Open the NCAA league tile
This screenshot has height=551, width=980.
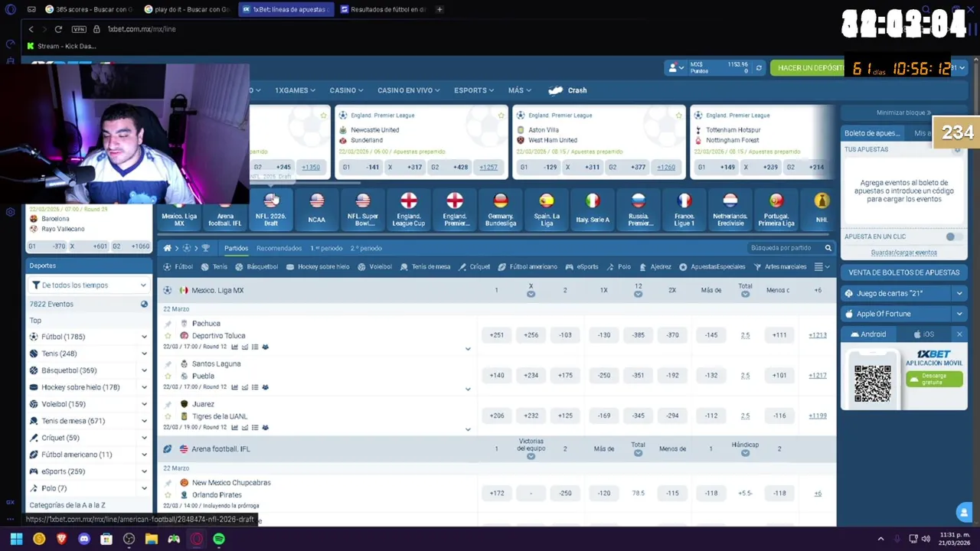click(x=316, y=210)
